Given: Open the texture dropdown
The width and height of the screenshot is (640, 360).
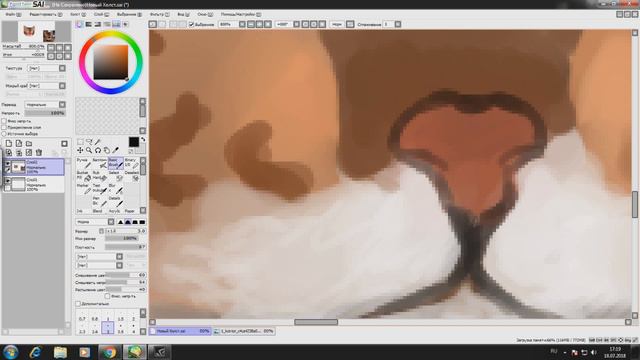Looking at the screenshot, I should [62, 68].
